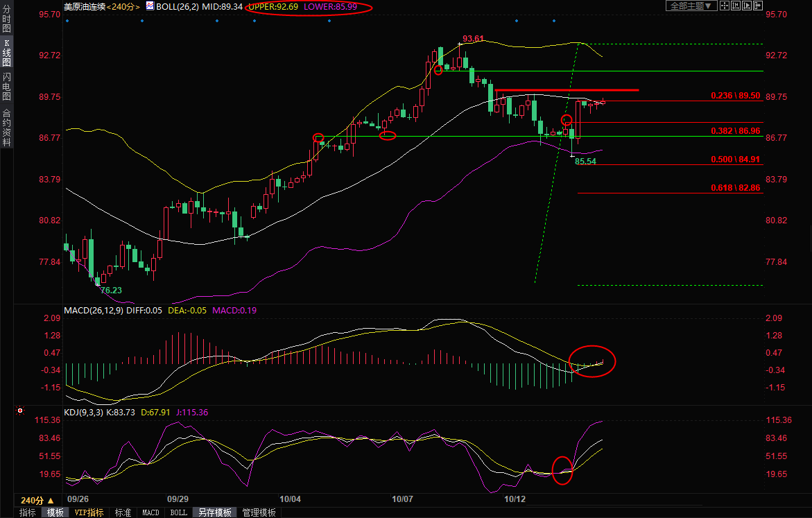Image resolution: width=812 pixels, height=518 pixels.
Task: Select the MACD template at bottom bar
Action: pos(150,512)
